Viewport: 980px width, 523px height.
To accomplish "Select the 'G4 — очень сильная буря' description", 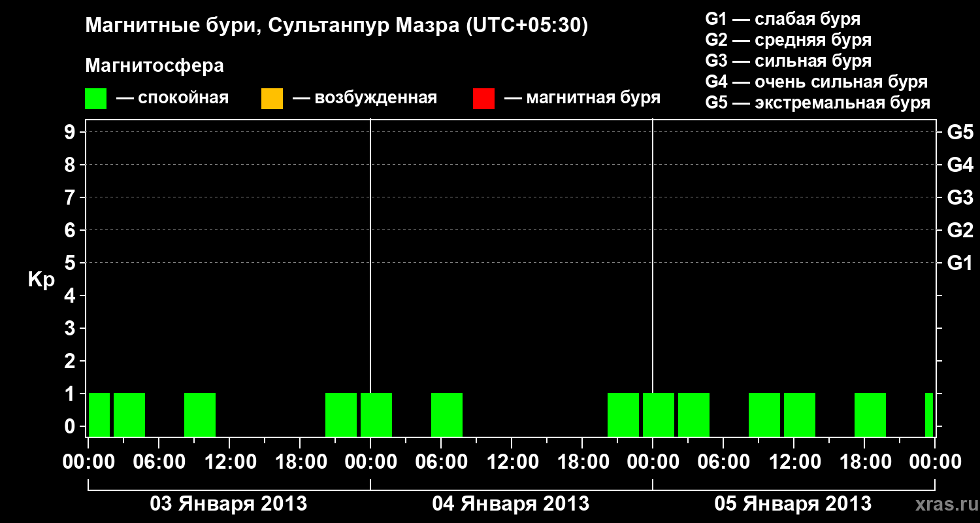I will [817, 82].
